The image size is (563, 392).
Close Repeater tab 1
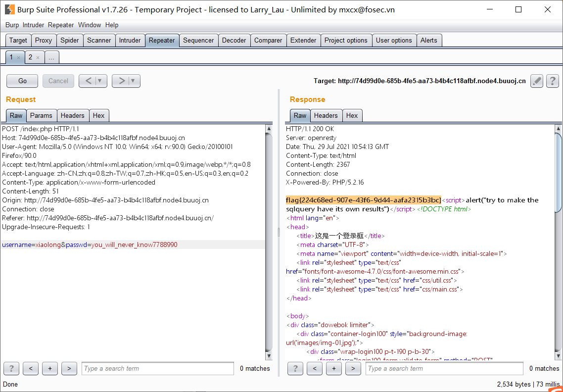pos(19,57)
